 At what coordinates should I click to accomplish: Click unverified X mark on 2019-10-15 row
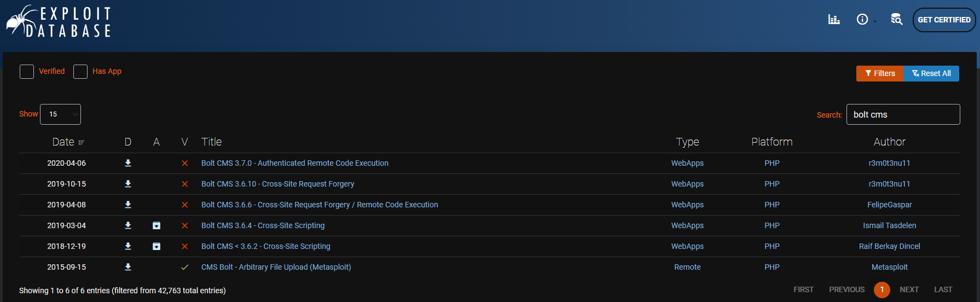pos(185,184)
